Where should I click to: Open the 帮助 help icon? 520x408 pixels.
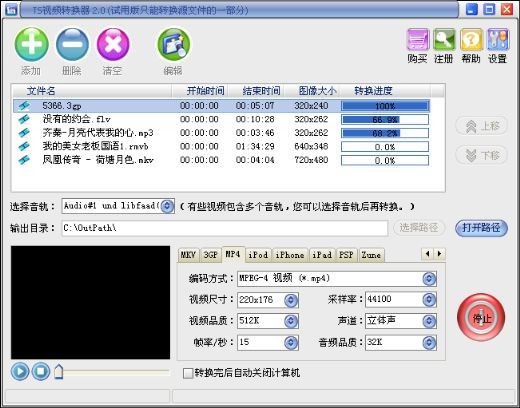click(x=471, y=40)
